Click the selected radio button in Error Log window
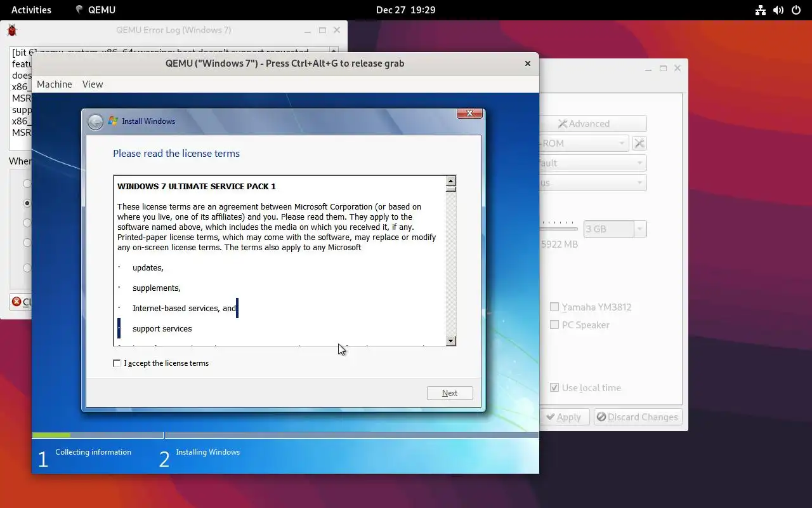This screenshot has width=812, height=508. [x=27, y=203]
